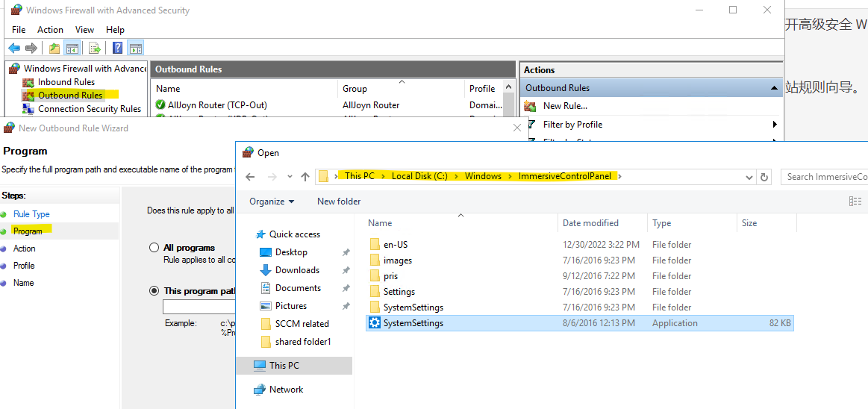This screenshot has width=868, height=409.
Task: Click Windows in the address breadcrumb
Action: [483, 176]
